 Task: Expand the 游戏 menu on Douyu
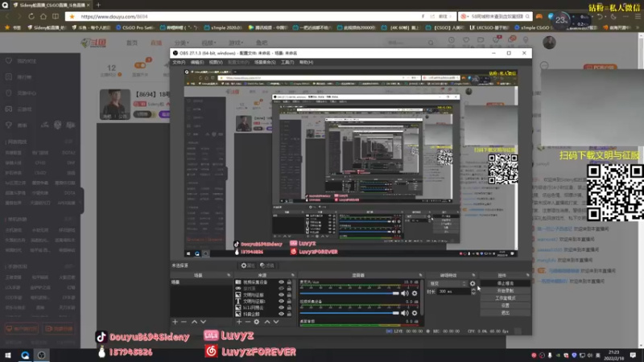pyautogui.click(x=236, y=43)
